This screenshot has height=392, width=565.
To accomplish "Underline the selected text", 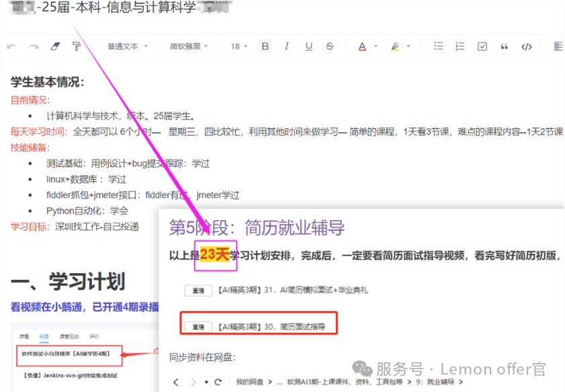I will click(308, 46).
